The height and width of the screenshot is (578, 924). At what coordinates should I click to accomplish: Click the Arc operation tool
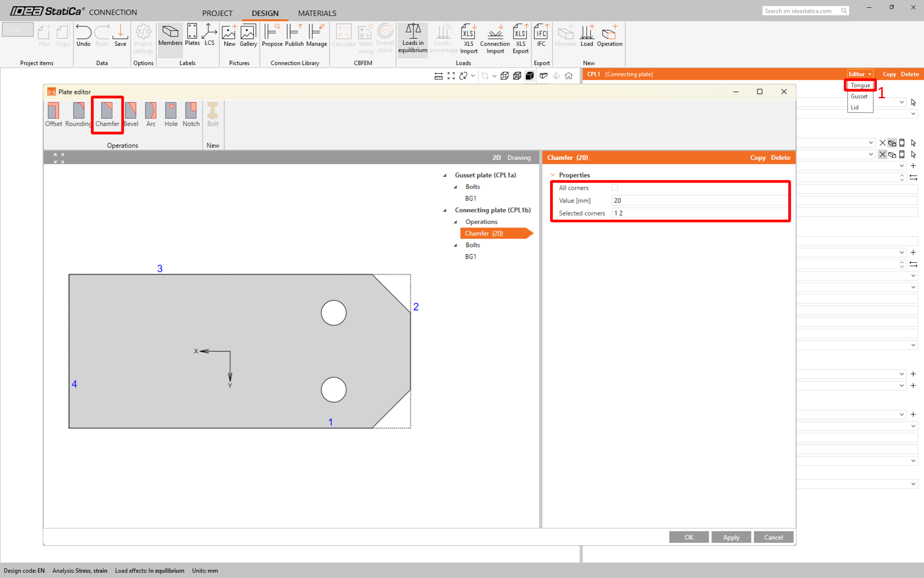coord(151,114)
